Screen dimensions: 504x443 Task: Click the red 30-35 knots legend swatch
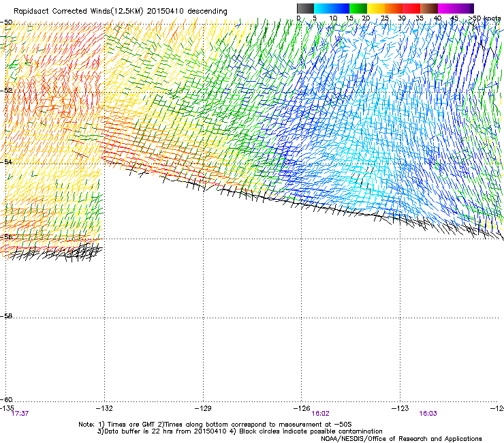(x=411, y=8)
